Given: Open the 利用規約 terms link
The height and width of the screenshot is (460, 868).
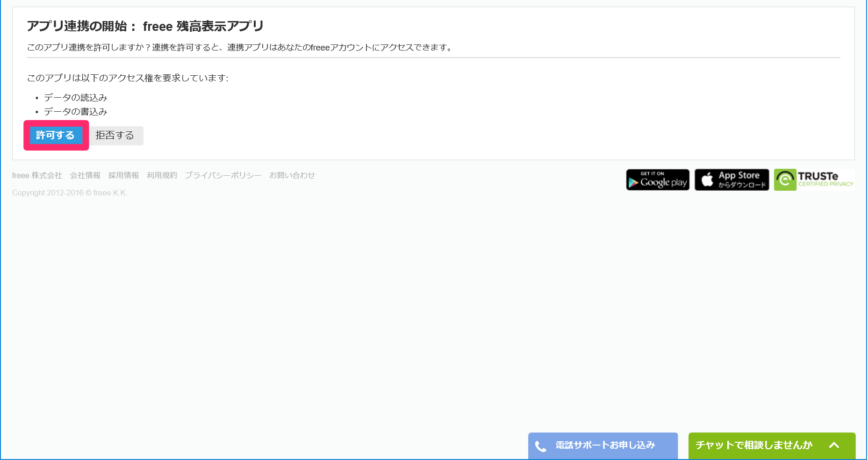Looking at the screenshot, I should click(x=162, y=175).
